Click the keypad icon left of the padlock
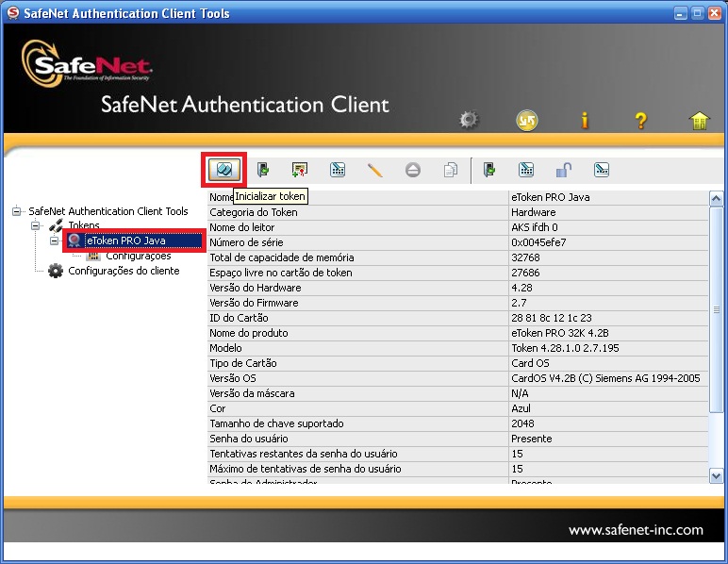 click(x=526, y=170)
